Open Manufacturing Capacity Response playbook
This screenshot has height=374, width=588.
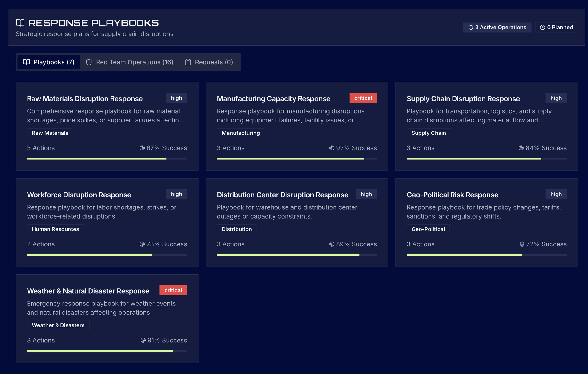tap(273, 99)
